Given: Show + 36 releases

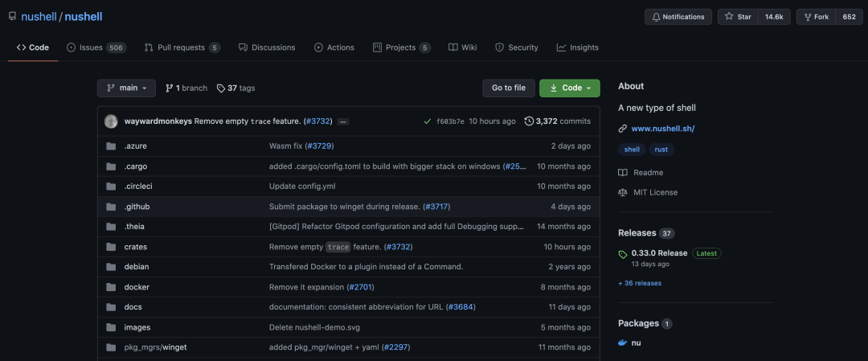Looking at the screenshot, I should (x=640, y=283).
